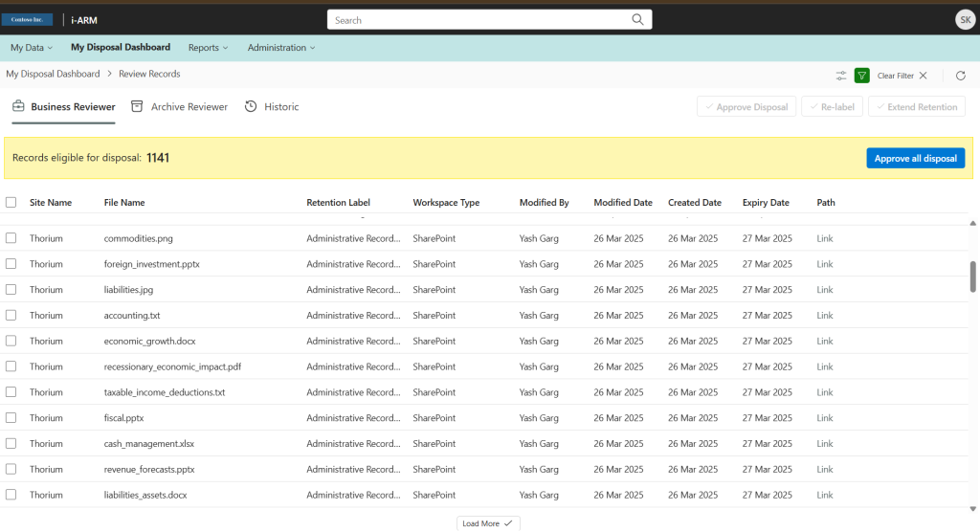Tick the accounting.txt row checkbox
980x532 pixels.
11,315
